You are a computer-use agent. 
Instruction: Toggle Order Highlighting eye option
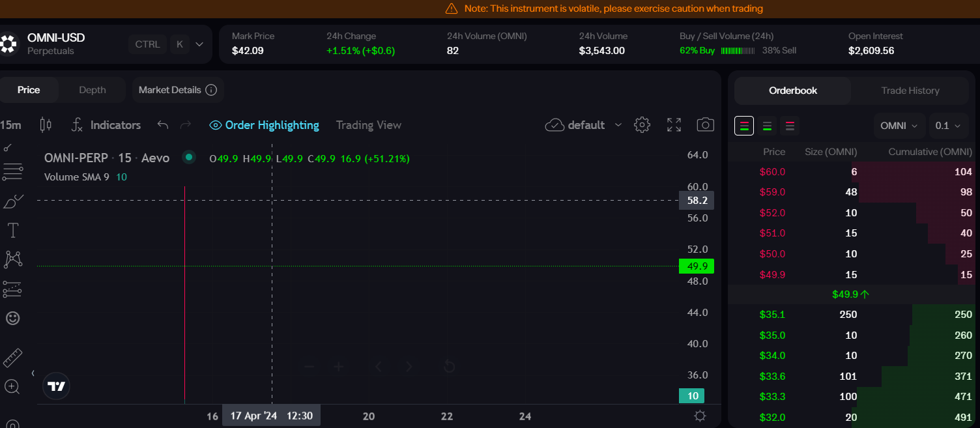(264, 125)
